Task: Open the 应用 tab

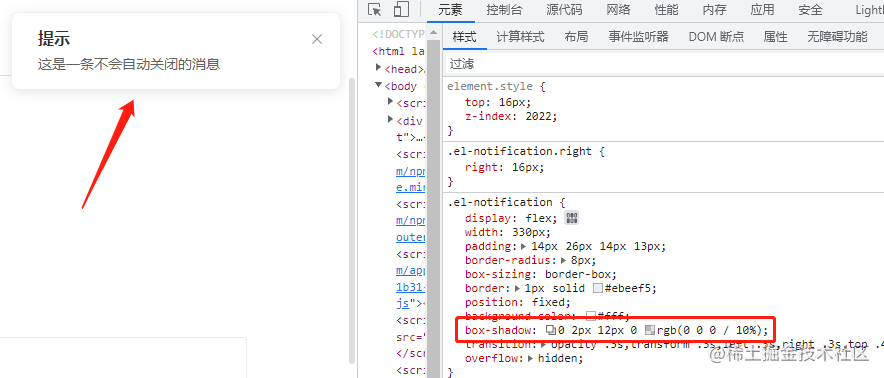Action: (x=762, y=10)
